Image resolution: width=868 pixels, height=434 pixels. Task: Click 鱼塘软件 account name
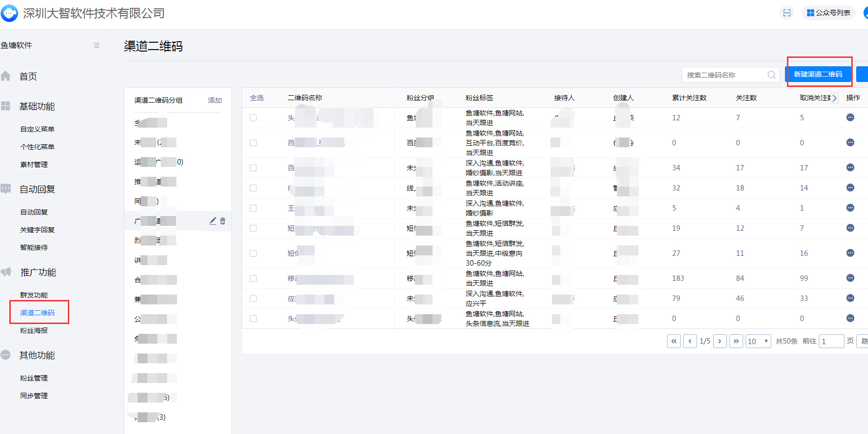point(16,45)
